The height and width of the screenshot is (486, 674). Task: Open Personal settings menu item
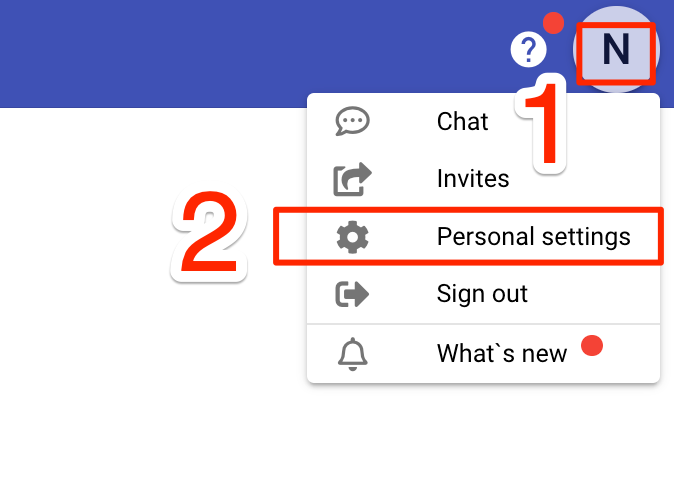click(x=483, y=237)
